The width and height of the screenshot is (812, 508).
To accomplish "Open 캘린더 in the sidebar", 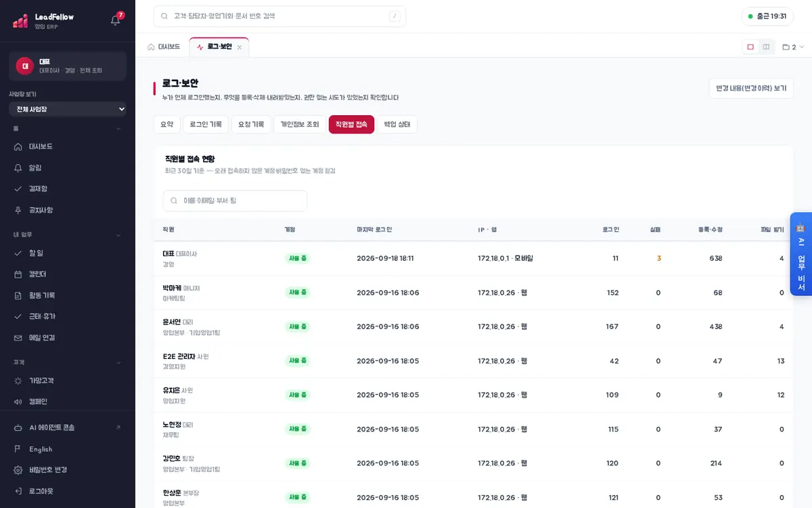I will (x=68, y=274).
